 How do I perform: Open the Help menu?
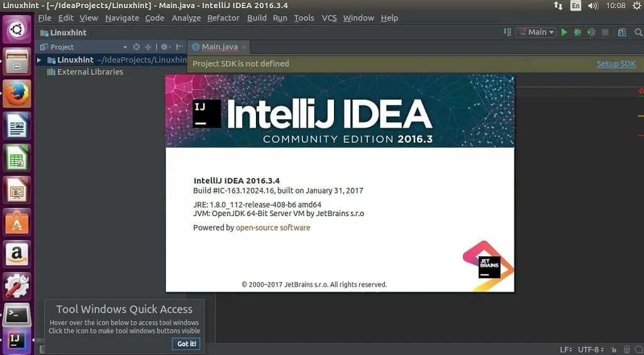pyautogui.click(x=389, y=18)
